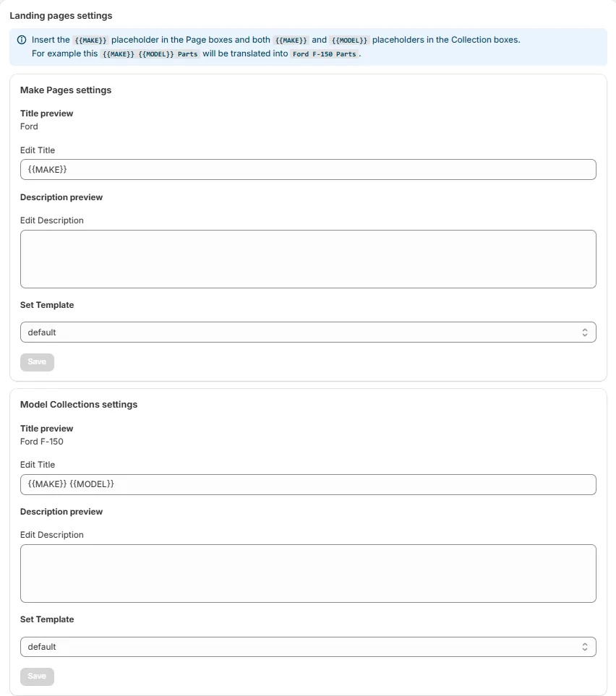The width and height of the screenshot is (616, 696).
Task: Click the Make Pages "Set Template" label
Action: tap(47, 305)
